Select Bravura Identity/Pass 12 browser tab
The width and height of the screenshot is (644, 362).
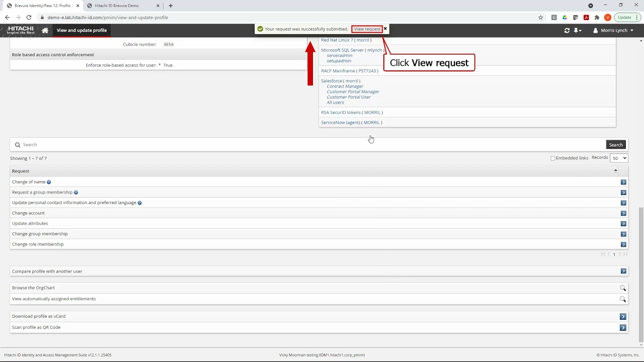click(42, 6)
